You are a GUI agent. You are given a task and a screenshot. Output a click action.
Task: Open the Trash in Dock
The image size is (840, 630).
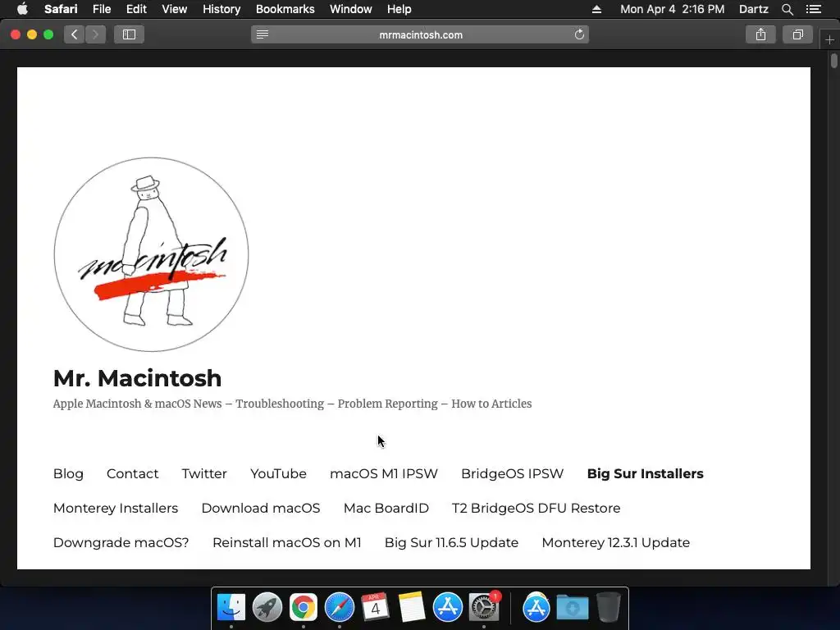click(608, 608)
